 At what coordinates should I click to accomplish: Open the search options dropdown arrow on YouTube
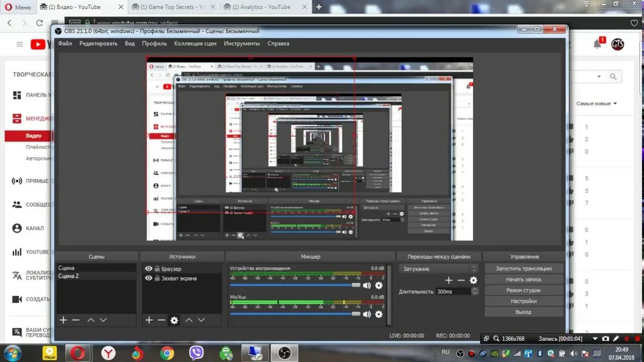coord(599,76)
